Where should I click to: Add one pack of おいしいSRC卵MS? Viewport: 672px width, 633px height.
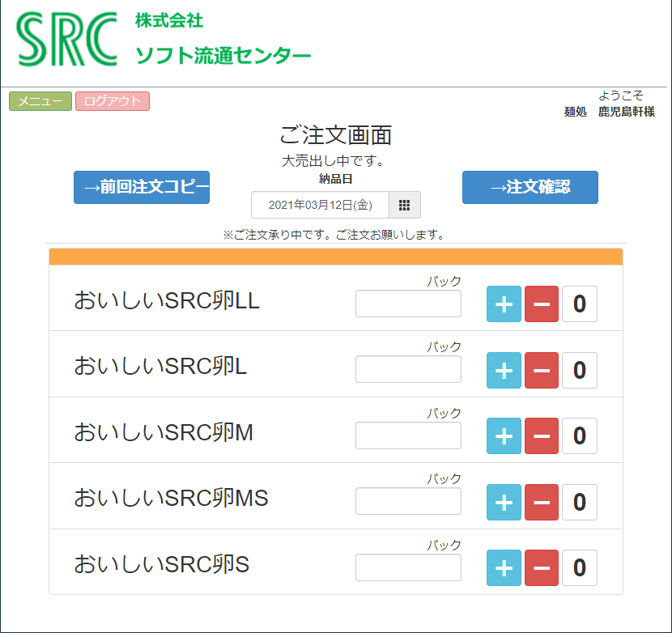tap(504, 502)
